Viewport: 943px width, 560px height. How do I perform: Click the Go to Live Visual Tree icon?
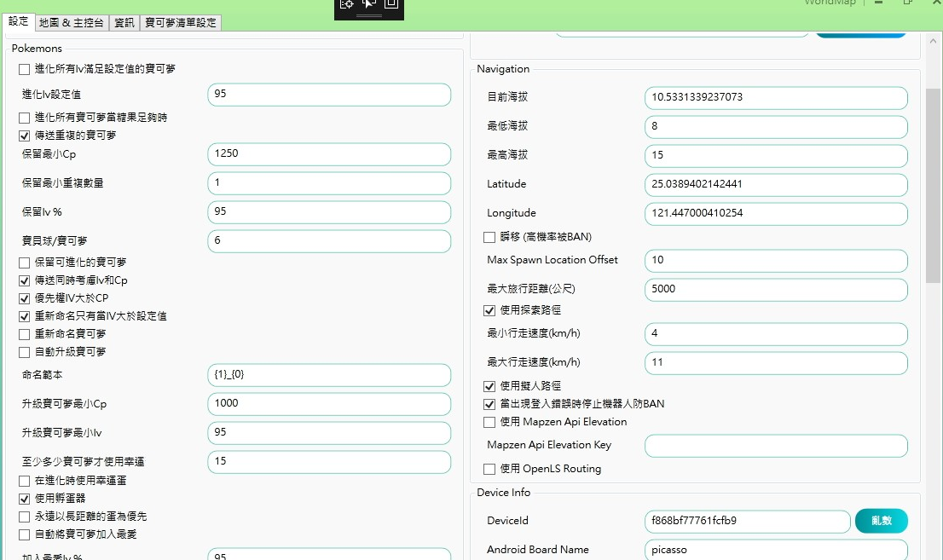347,3
